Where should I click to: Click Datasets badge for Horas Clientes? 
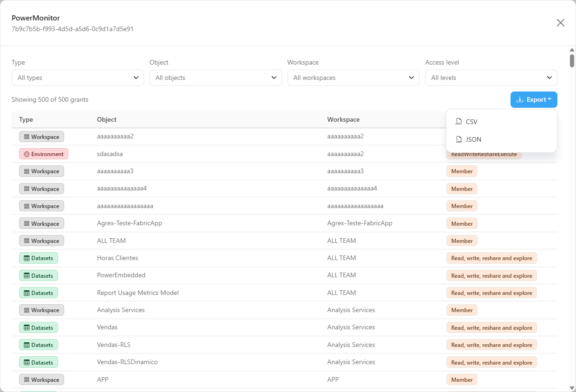[39, 258]
